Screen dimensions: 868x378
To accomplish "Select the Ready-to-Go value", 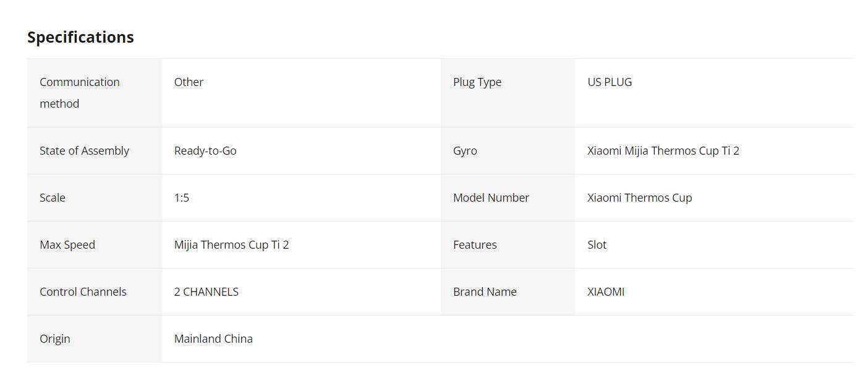I will (205, 151).
